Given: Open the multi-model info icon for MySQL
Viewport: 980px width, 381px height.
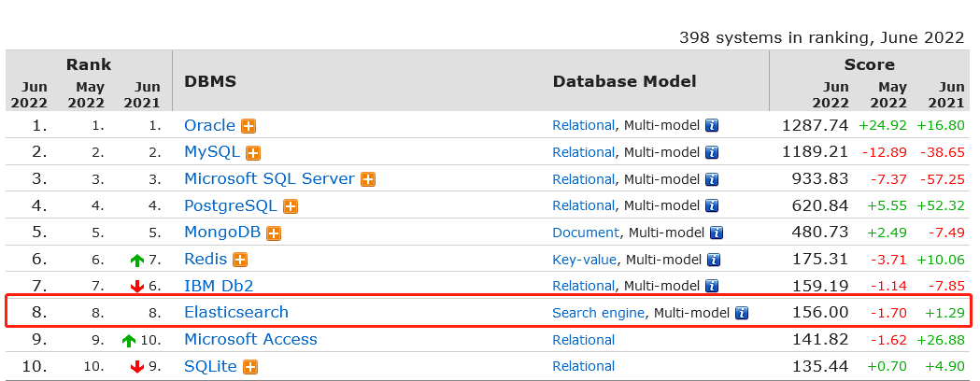Looking at the screenshot, I should point(712,152).
